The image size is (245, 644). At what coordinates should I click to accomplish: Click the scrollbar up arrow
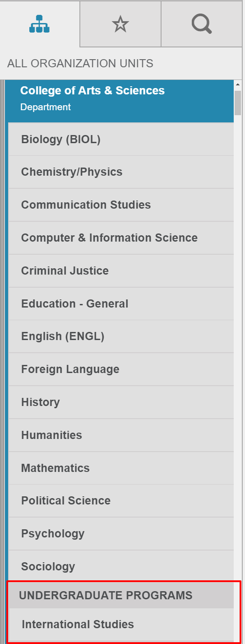click(x=238, y=85)
